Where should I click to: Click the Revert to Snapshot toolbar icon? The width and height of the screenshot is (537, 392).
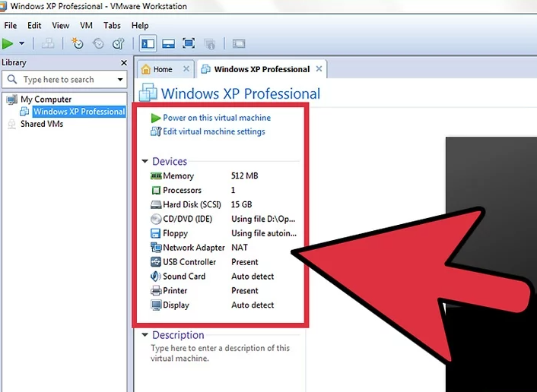pos(98,43)
